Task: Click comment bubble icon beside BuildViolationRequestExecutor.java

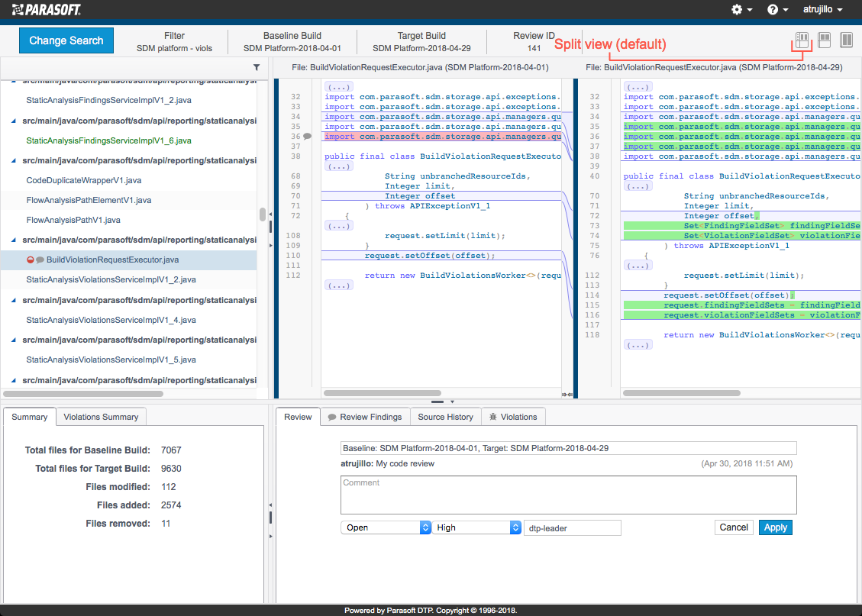Action: click(x=40, y=260)
